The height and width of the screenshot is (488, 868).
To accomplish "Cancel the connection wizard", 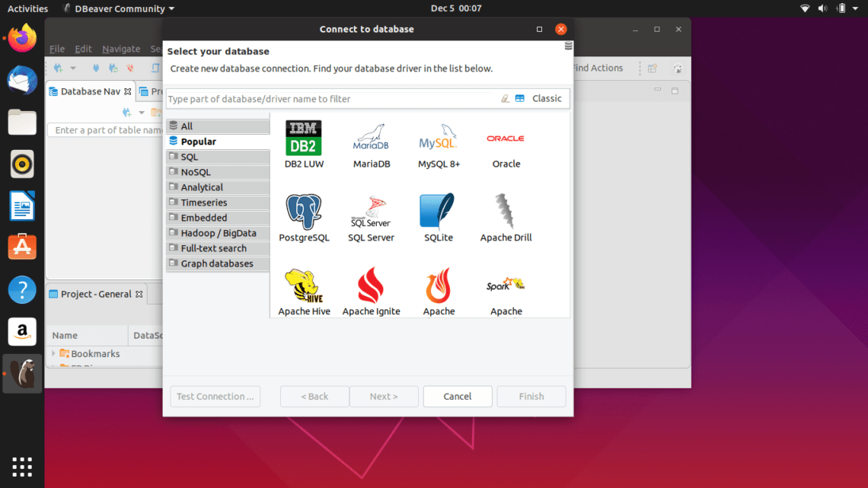I will [457, 396].
